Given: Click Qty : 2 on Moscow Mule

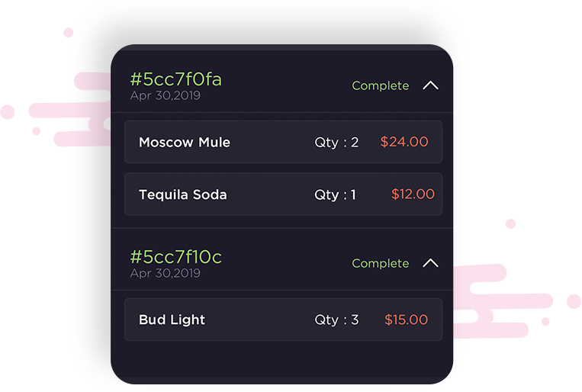Looking at the screenshot, I should pyautogui.click(x=336, y=142).
